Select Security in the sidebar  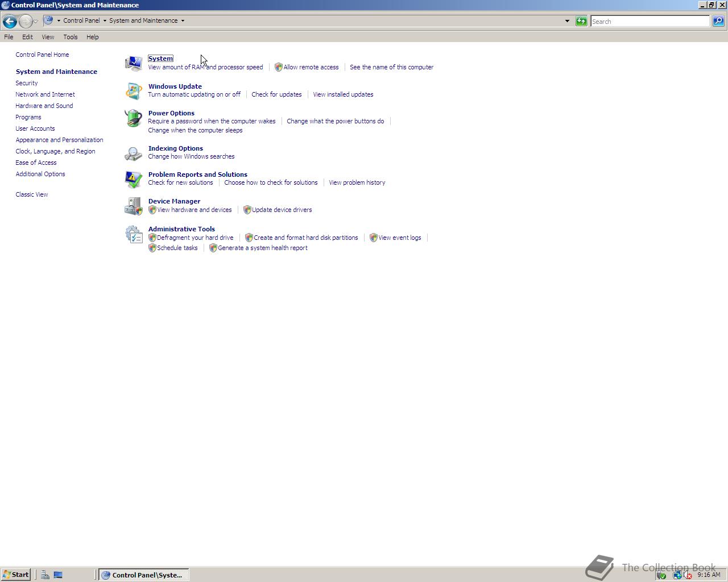click(27, 83)
